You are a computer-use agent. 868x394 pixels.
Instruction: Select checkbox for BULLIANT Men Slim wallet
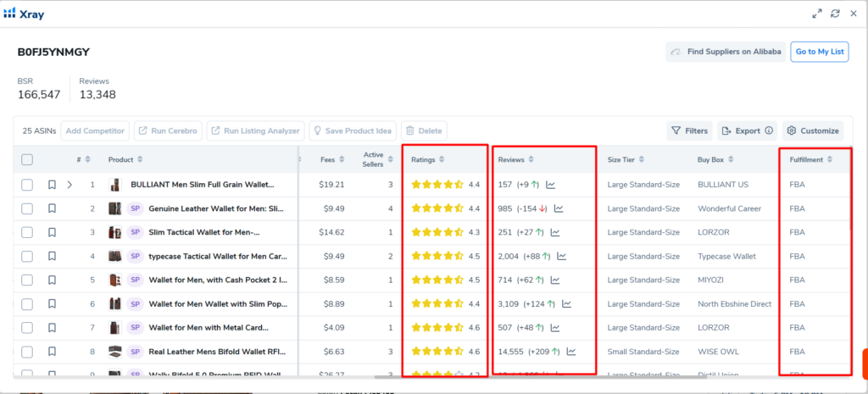coord(27,185)
